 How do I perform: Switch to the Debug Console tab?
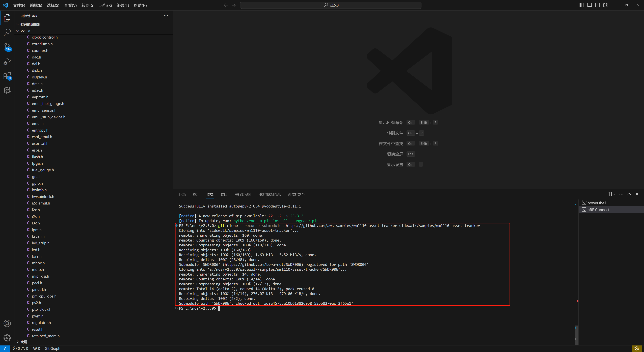pyautogui.click(x=296, y=194)
